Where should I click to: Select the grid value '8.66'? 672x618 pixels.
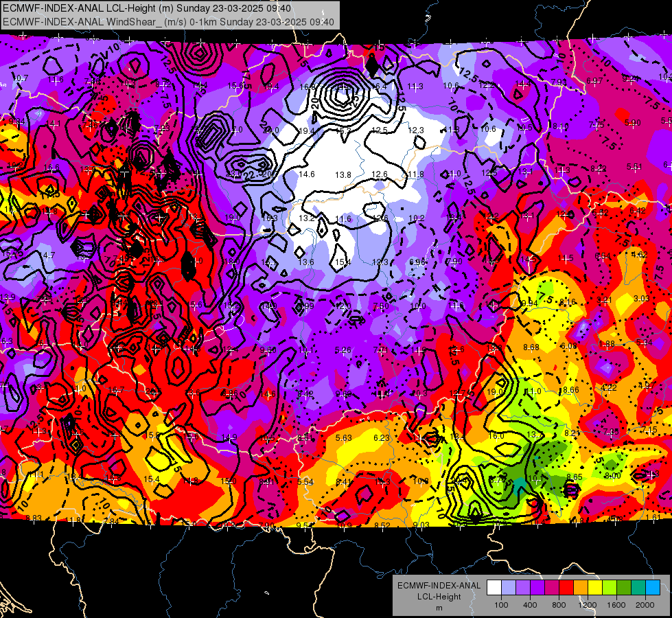tap(571, 390)
